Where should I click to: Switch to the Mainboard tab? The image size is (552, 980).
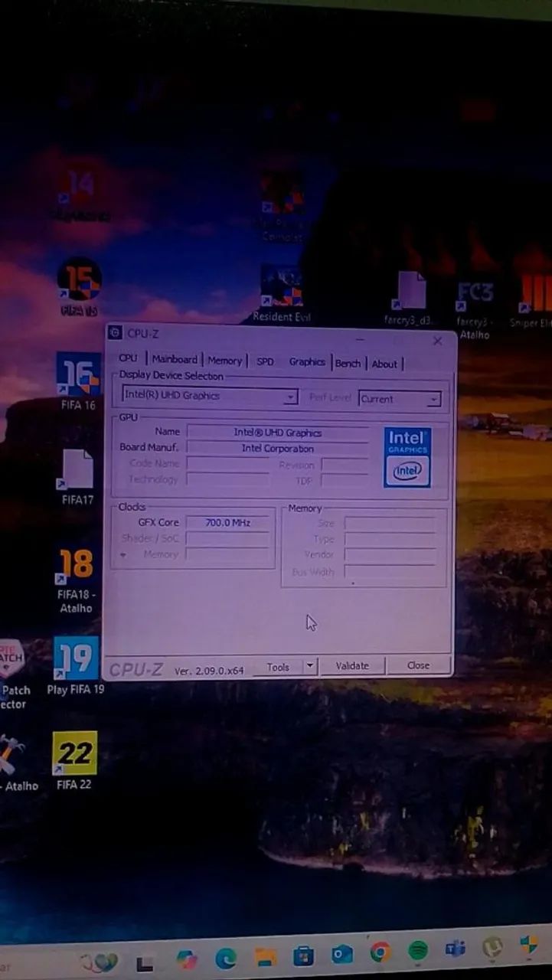point(175,359)
